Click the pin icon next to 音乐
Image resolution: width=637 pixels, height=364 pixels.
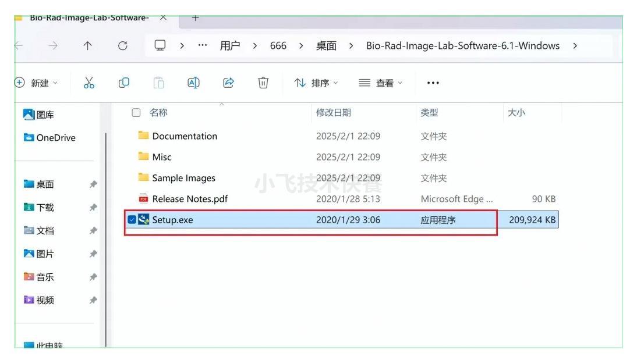click(93, 277)
